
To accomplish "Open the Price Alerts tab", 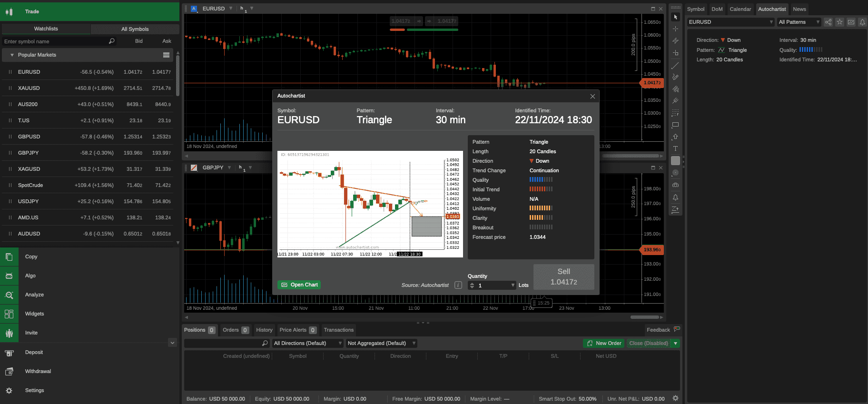I will [x=298, y=330].
